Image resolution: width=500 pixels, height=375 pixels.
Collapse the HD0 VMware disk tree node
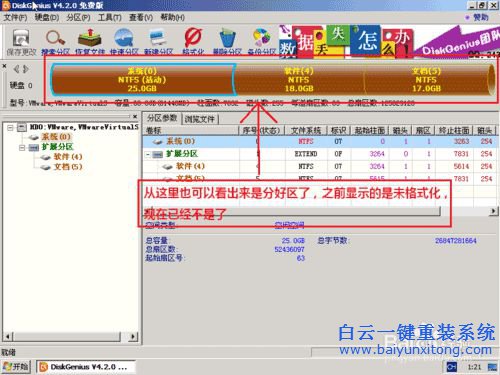(x=10, y=127)
